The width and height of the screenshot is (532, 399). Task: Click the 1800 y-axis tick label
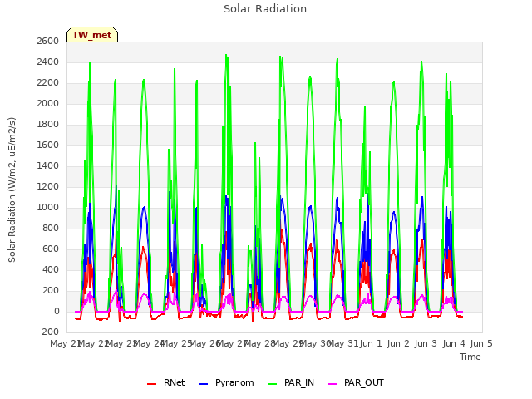pos(48,124)
